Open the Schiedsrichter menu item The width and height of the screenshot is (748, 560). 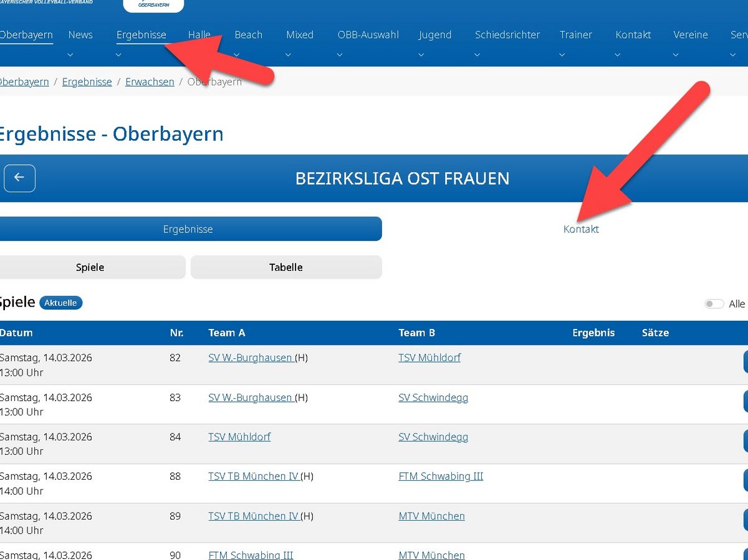(x=507, y=35)
